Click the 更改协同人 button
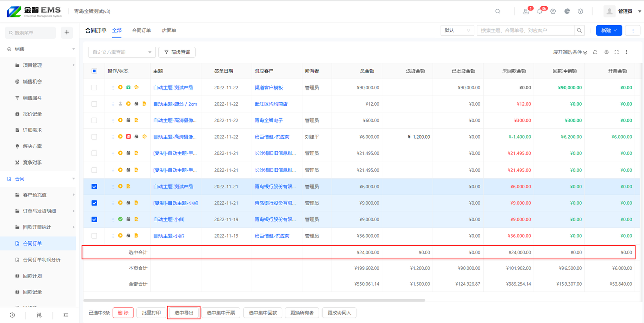The height and width of the screenshot is (323, 644). (339, 313)
